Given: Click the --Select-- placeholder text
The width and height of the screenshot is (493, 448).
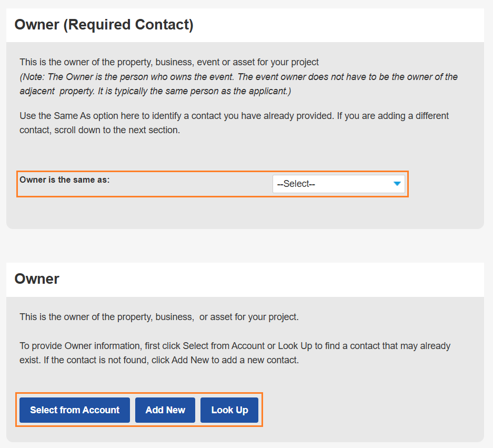Looking at the screenshot, I should coord(296,184).
